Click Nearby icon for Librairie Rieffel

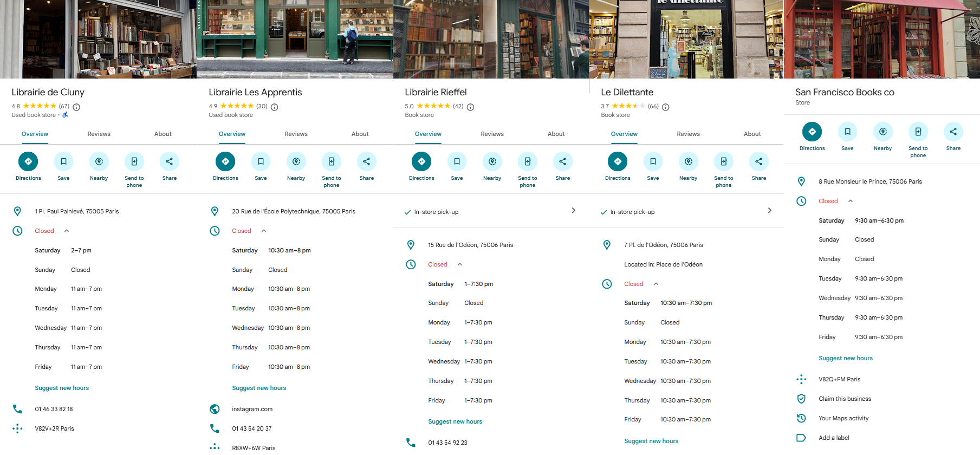(x=492, y=161)
